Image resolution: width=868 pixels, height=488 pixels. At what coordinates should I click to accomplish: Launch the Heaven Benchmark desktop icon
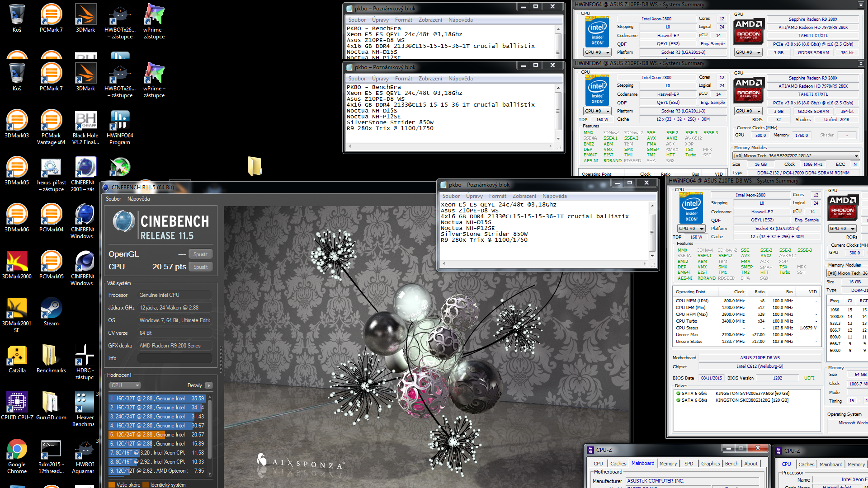(85, 409)
